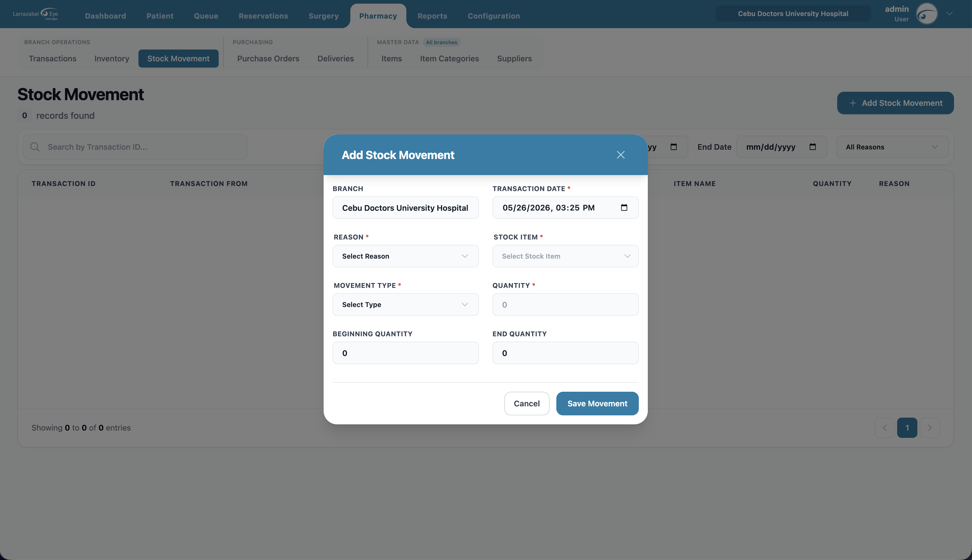Click the Beginning Quantity field
The height and width of the screenshot is (560, 972).
[x=406, y=353]
